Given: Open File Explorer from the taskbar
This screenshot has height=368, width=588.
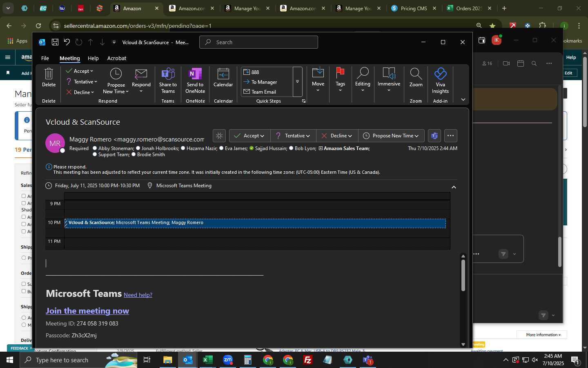Looking at the screenshot, I should pyautogui.click(x=167, y=360).
